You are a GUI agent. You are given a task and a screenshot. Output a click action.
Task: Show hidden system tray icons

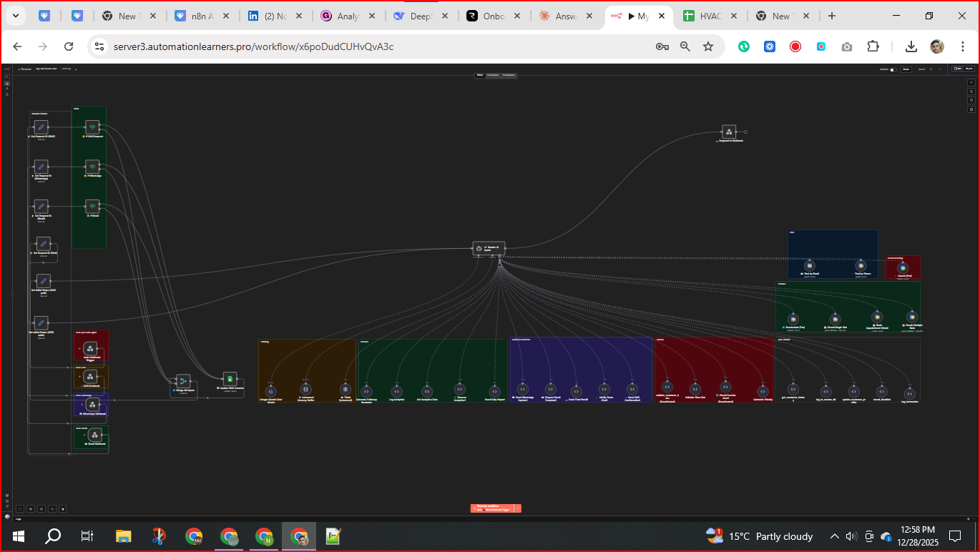click(x=834, y=536)
